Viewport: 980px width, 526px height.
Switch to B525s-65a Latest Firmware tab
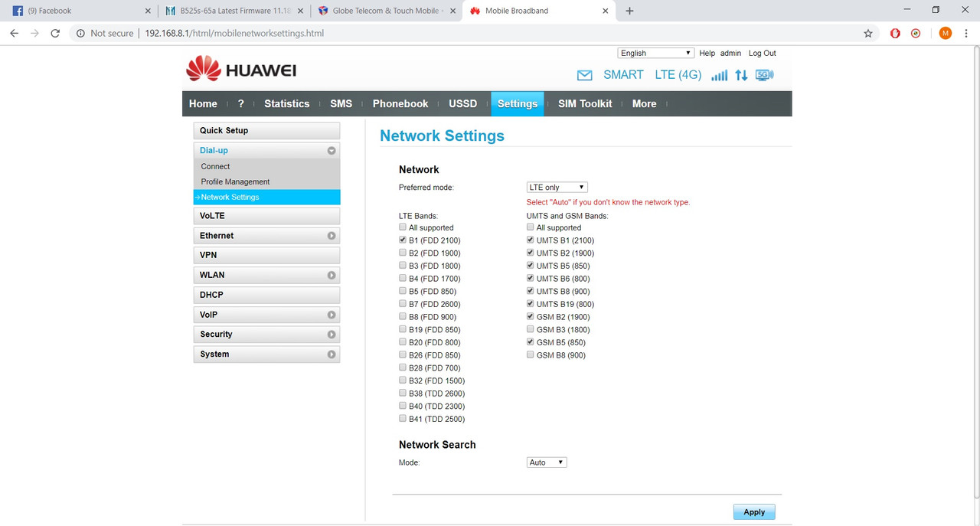[x=234, y=11]
